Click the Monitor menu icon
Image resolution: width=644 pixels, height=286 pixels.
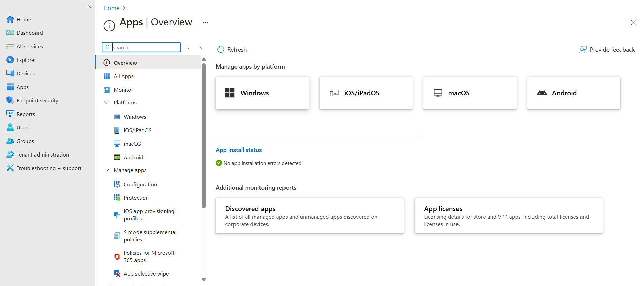[107, 90]
